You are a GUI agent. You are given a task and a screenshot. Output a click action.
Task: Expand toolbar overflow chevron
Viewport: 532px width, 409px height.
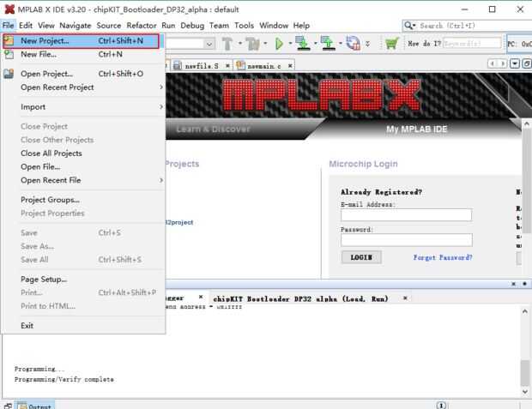[367, 44]
